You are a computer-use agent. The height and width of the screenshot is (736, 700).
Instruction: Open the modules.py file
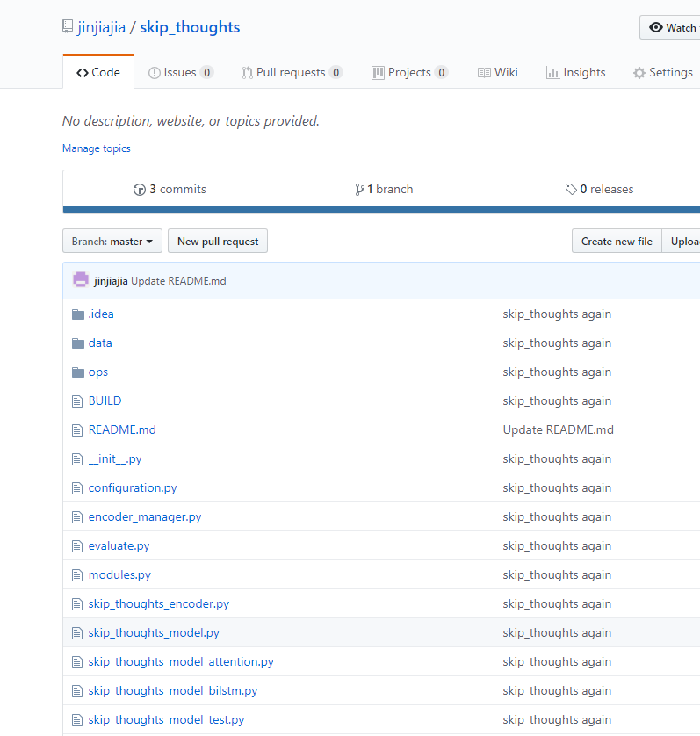tap(119, 575)
